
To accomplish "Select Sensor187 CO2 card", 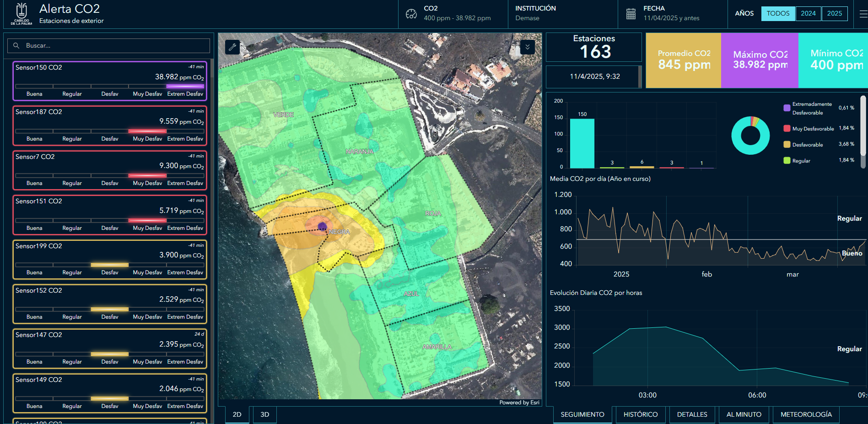I will [x=110, y=125].
